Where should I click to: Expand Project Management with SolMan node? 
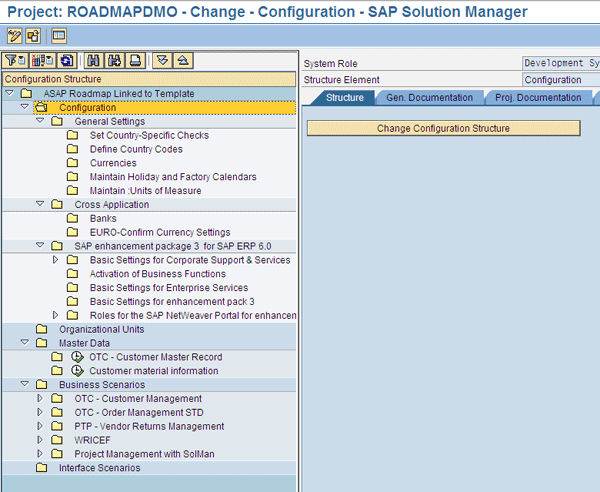tap(40, 453)
